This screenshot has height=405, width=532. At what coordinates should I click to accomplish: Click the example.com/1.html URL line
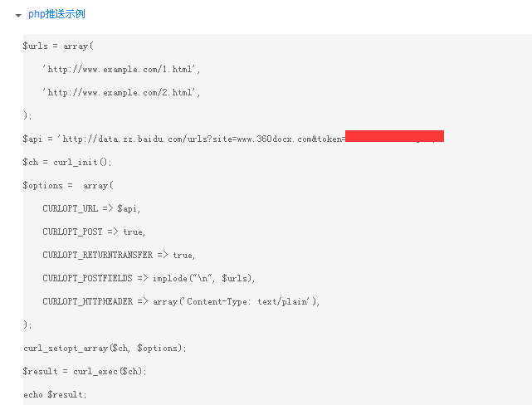(x=121, y=70)
